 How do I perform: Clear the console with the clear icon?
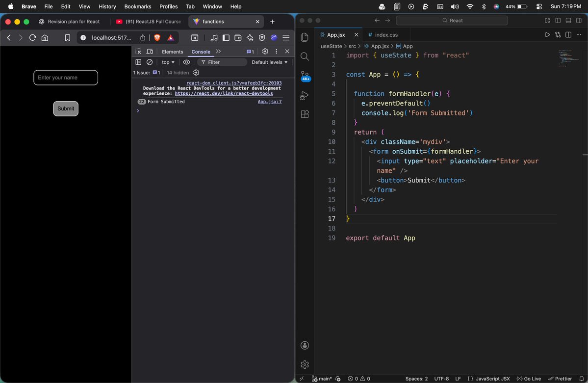click(150, 62)
